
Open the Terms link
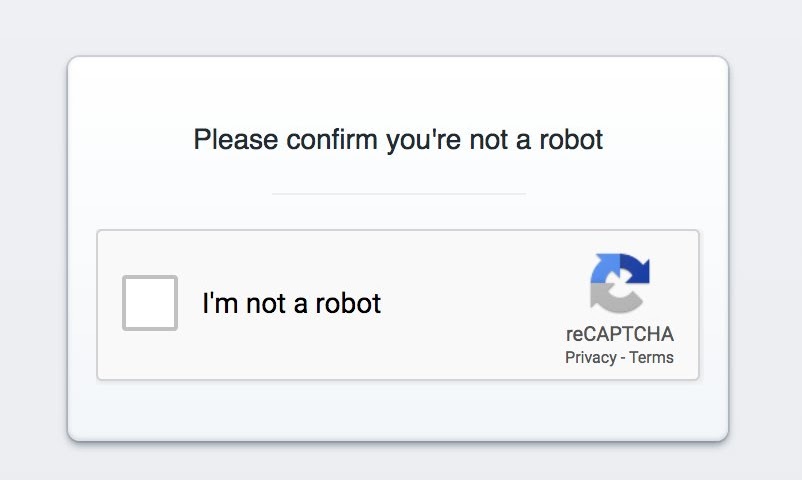[x=652, y=358]
